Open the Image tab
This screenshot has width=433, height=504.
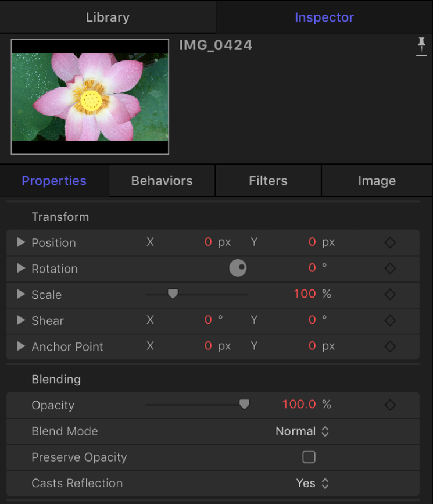point(377,180)
